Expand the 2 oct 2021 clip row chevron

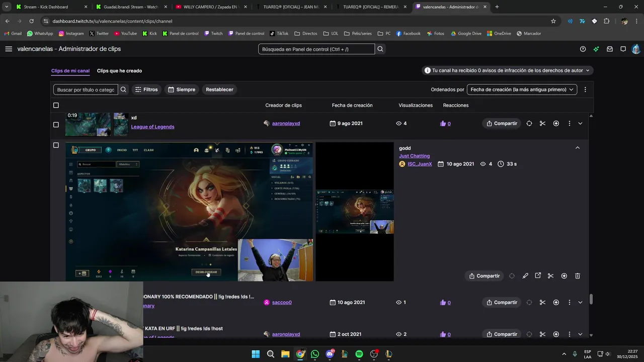click(580, 334)
